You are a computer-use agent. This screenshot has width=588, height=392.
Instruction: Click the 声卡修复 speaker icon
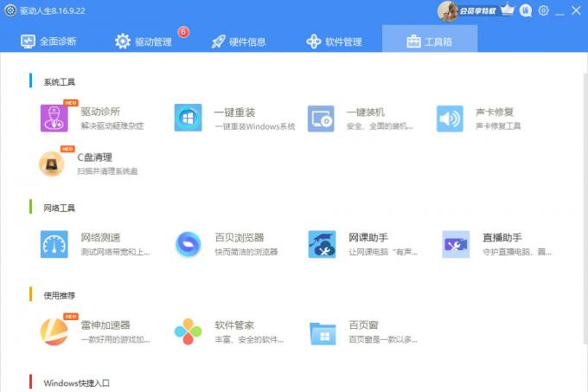tap(450, 119)
